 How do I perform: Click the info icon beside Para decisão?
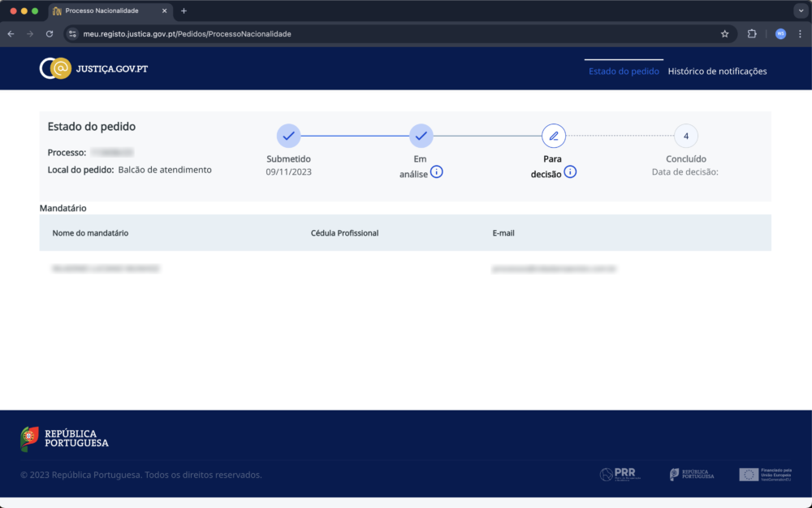pos(570,172)
